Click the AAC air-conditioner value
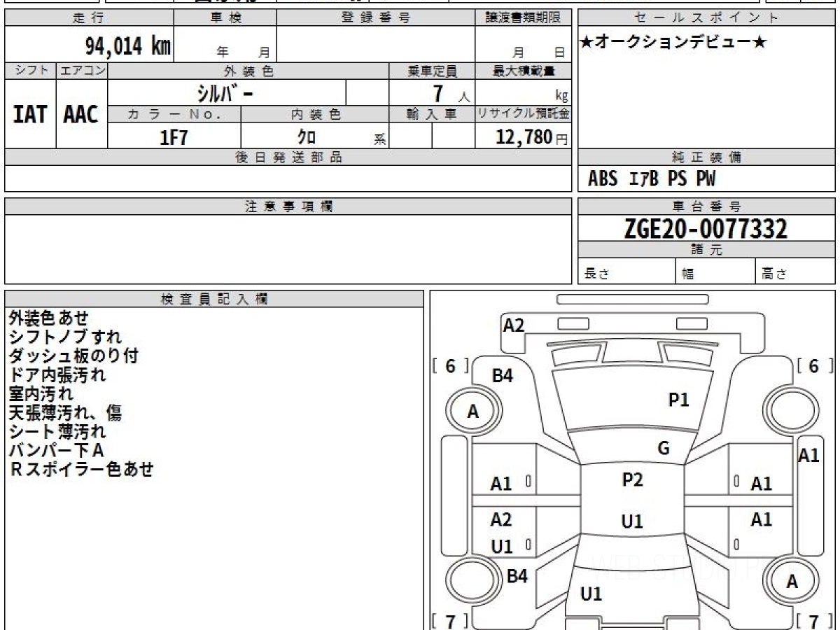The height and width of the screenshot is (630, 840). [x=82, y=114]
